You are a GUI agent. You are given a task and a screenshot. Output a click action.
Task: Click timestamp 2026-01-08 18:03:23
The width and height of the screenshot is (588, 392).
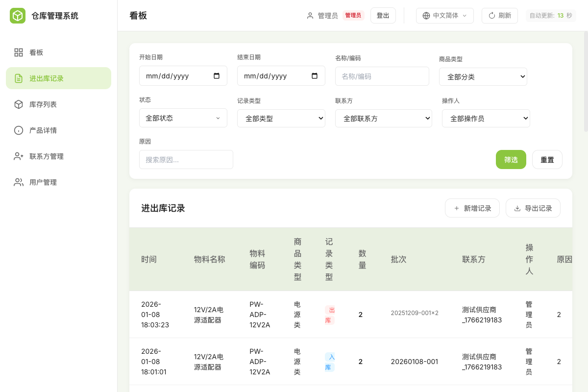[x=155, y=315]
